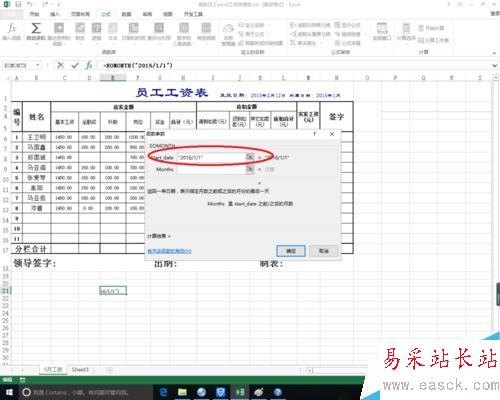Open the Lookup & Reference functions icon
This screenshot has width=500, height=400.
[x=159, y=28]
